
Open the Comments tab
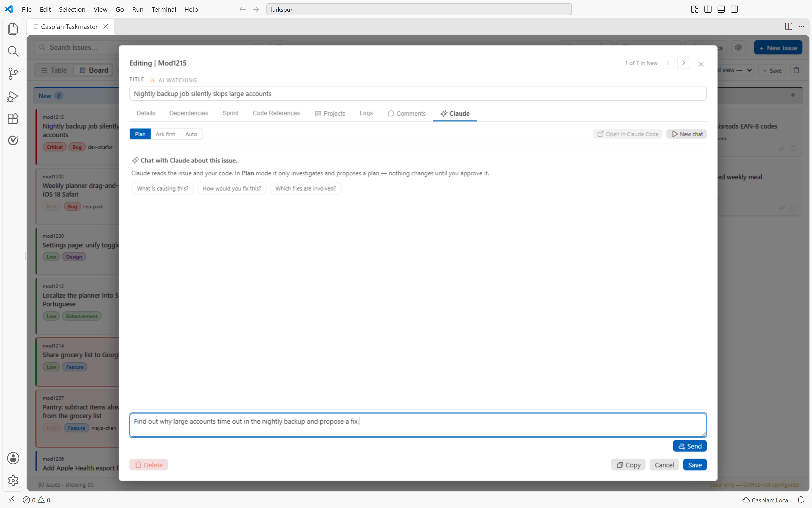pyautogui.click(x=407, y=114)
